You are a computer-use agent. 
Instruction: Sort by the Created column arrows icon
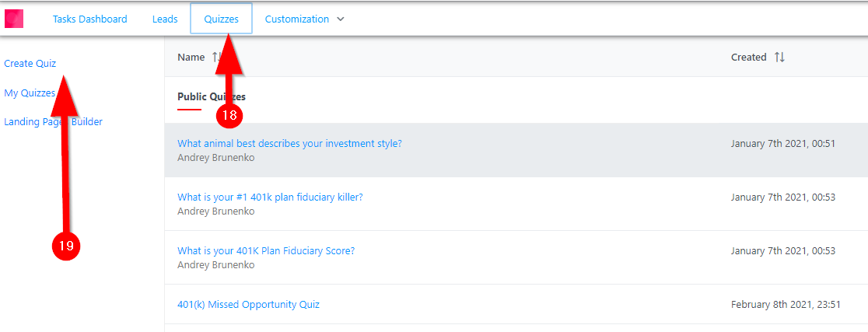click(779, 57)
